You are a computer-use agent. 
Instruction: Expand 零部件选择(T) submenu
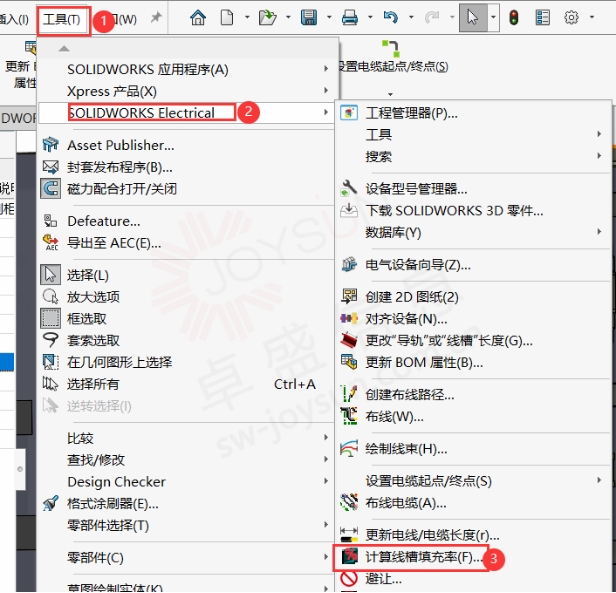(185, 525)
